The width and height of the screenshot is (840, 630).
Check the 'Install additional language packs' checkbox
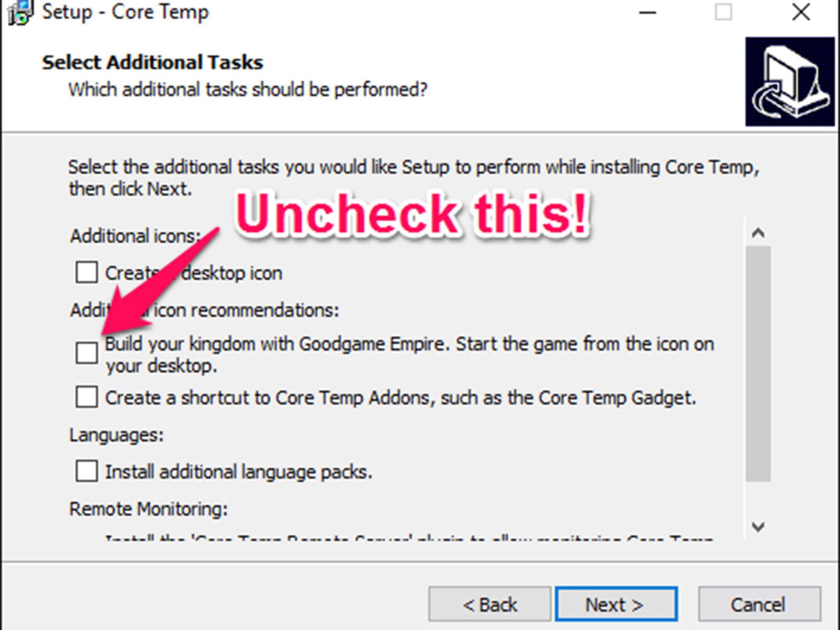coord(86,471)
